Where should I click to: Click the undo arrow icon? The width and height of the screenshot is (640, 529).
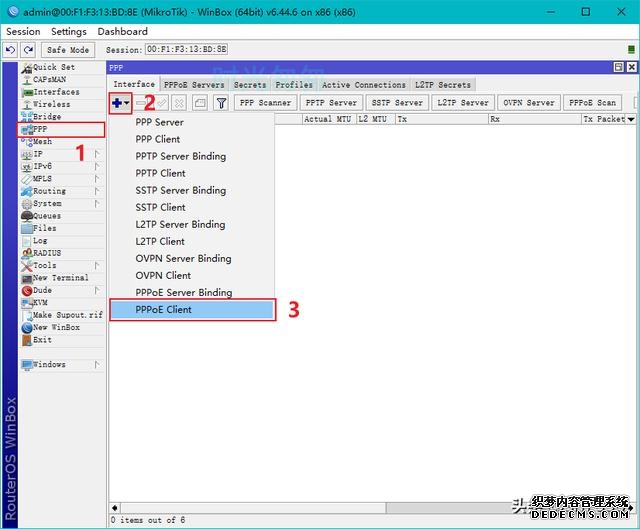(10, 50)
